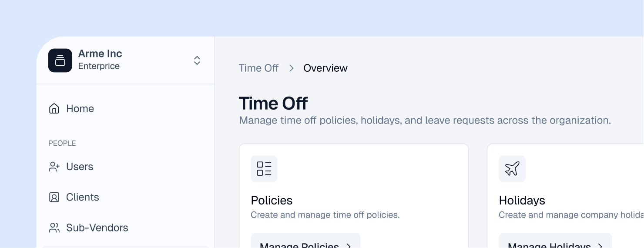The height and width of the screenshot is (248, 644).
Task: Click the Arme Inc logo icon
Action: pyautogui.click(x=60, y=60)
